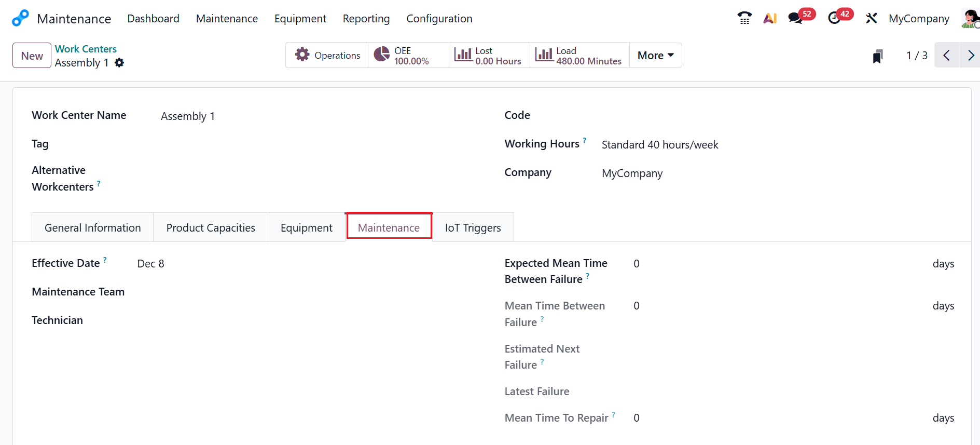Click the bookmark icon near pager

tap(877, 56)
